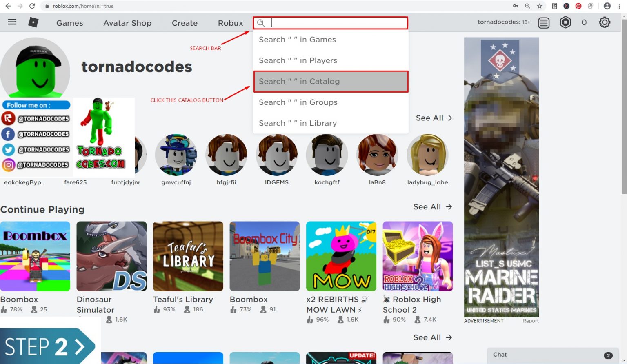Viewport: 627px width, 364px height.
Task: Bookmark this page with the star icon
Action: tap(540, 6)
